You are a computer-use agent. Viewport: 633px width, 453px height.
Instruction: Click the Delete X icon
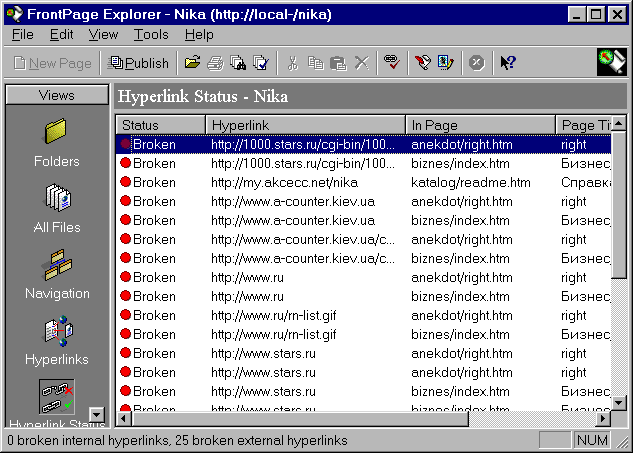coord(361,63)
